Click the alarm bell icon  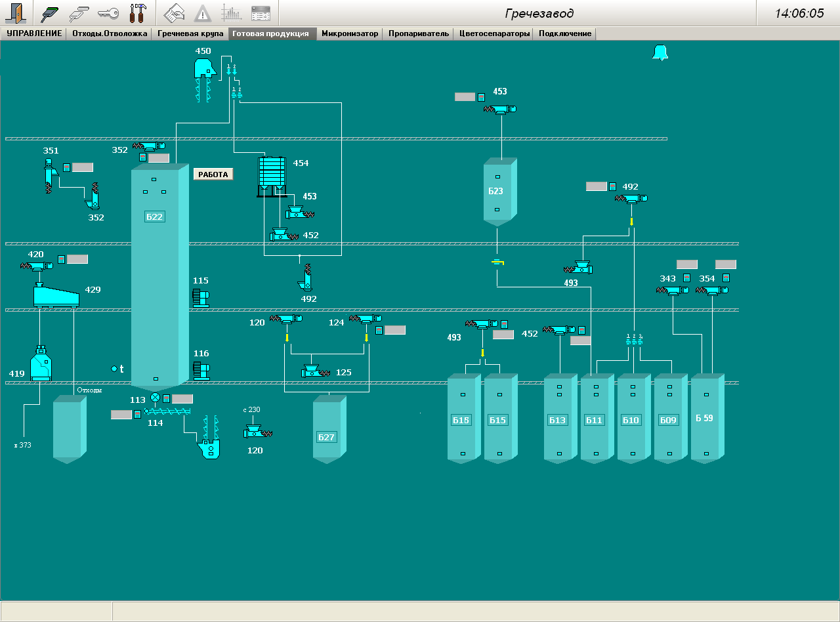[660, 53]
